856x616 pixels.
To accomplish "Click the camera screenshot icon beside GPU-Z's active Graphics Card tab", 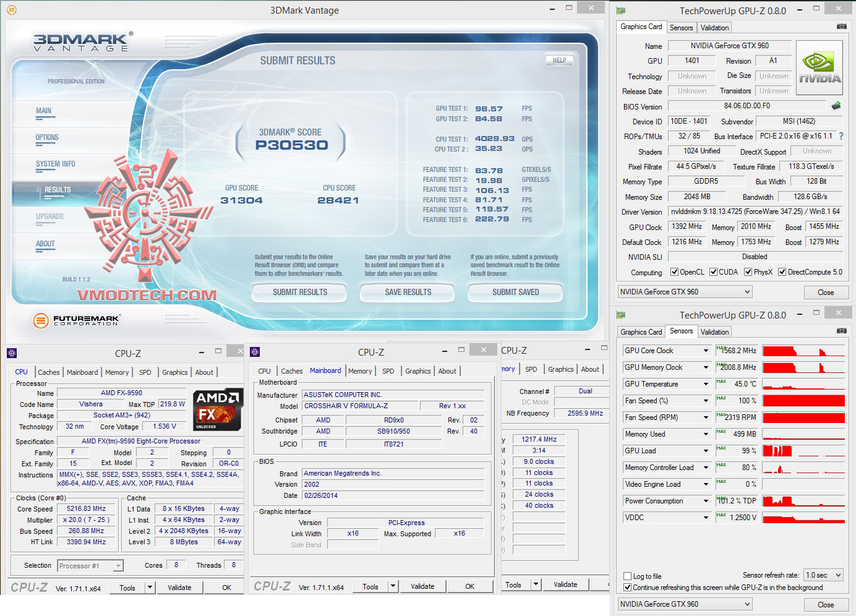I will (841, 27).
